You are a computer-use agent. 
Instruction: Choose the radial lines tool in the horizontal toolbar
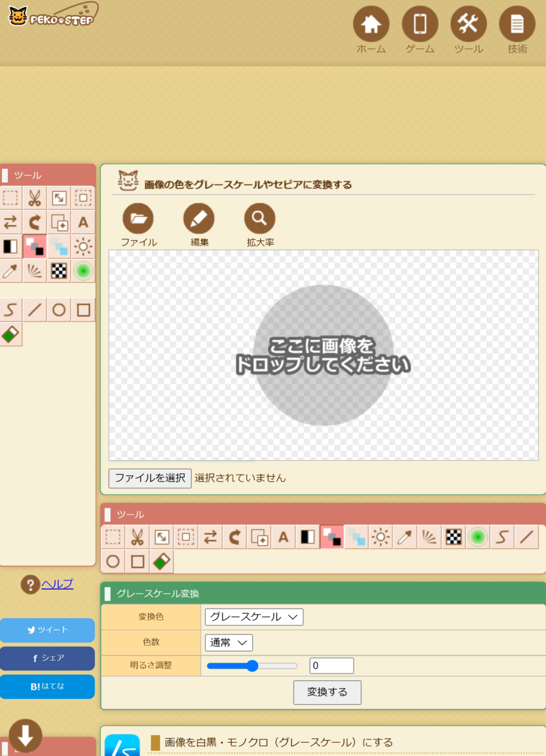(x=429, y=537)
